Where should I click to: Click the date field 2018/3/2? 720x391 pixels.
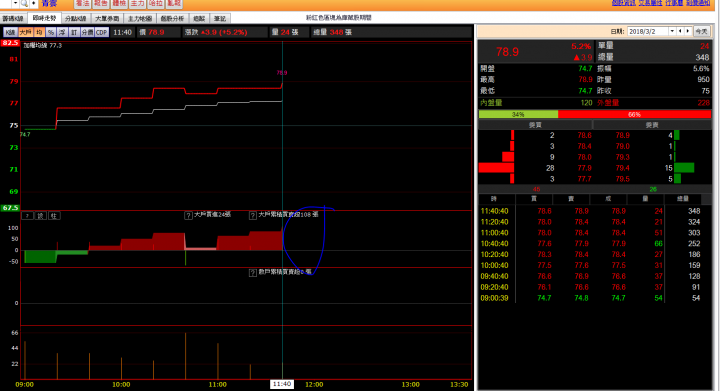pyautogui.click(x=647, y=31)
